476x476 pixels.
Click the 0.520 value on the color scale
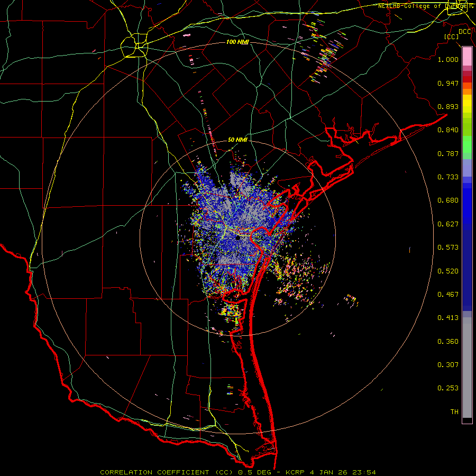(448, 271)
